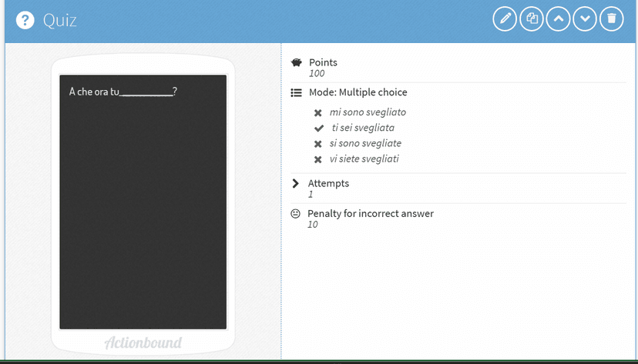
Task: Select the Quiz header title
Action: coord(60,20)
